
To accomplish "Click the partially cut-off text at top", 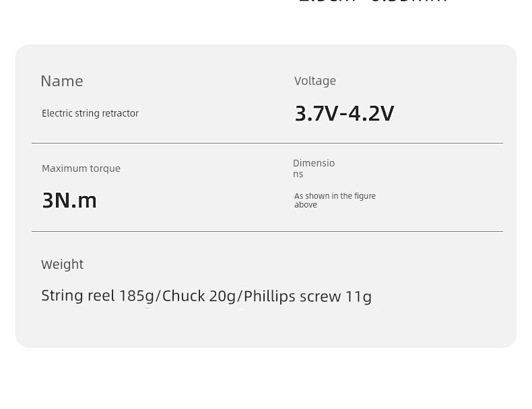I will tap(372, 1).
